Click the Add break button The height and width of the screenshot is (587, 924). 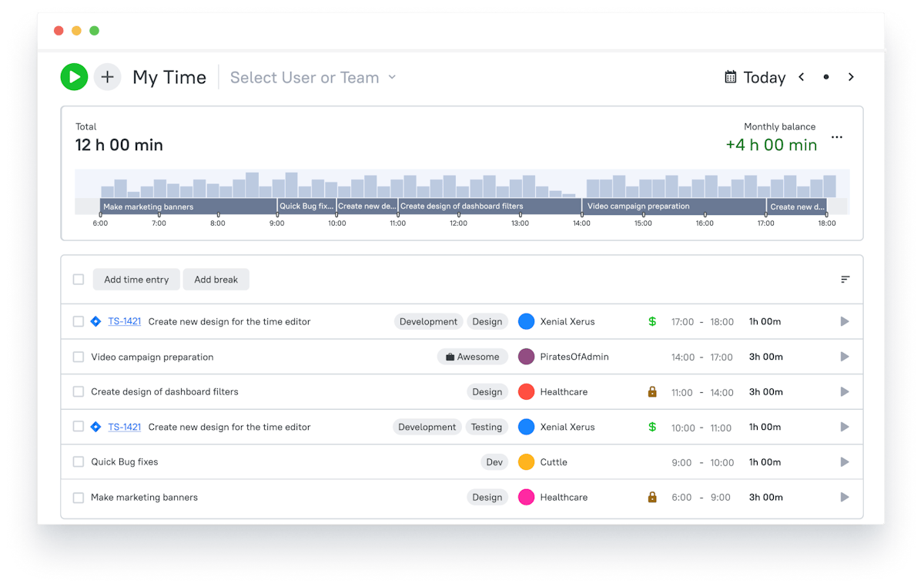click(216, 280)
